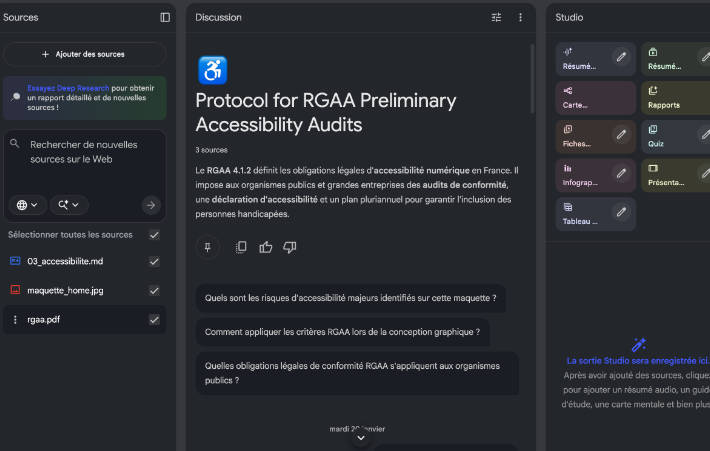Collapse the Sources panel using the sidebar icon
This screenshot has height=451, width=710.
pos(165,17)
